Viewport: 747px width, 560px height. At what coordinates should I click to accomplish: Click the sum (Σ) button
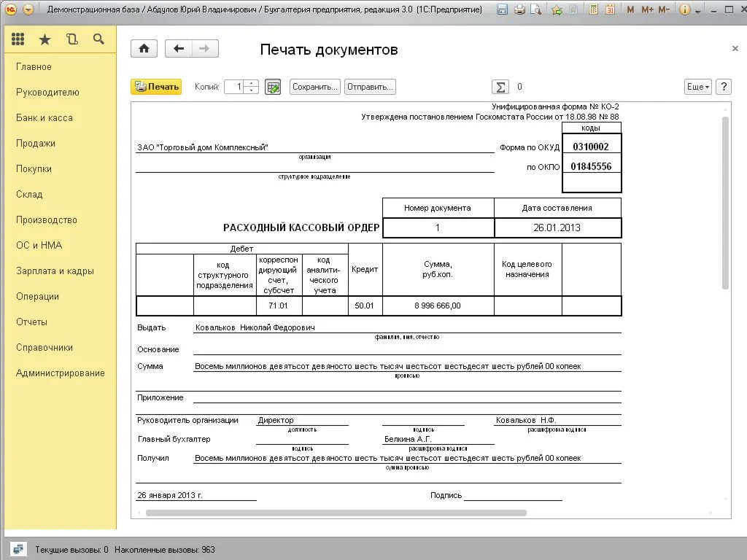pyautogui.click(x=500, y=87)
